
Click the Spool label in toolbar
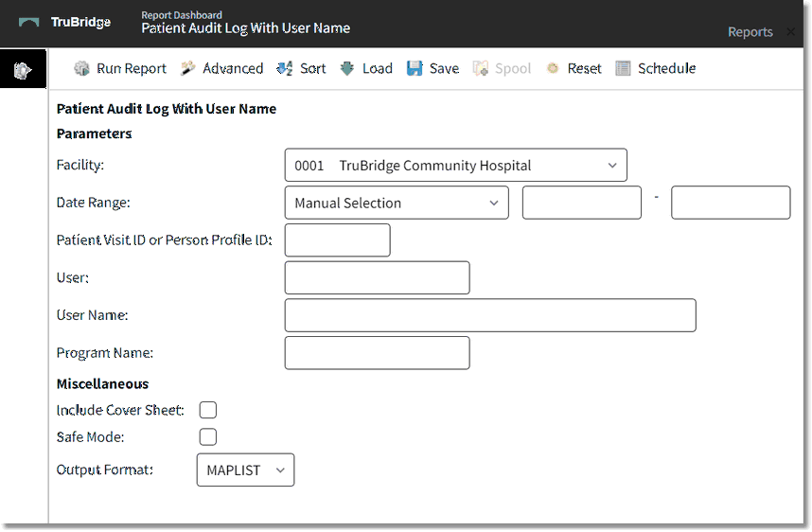coord(513,69)
